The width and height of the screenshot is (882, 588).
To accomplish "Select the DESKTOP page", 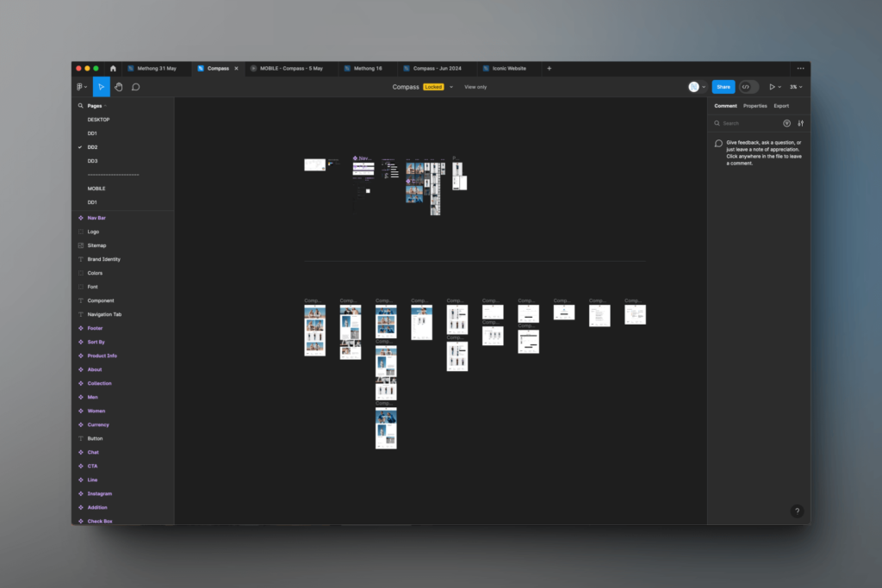I will [x=98, y=120].
